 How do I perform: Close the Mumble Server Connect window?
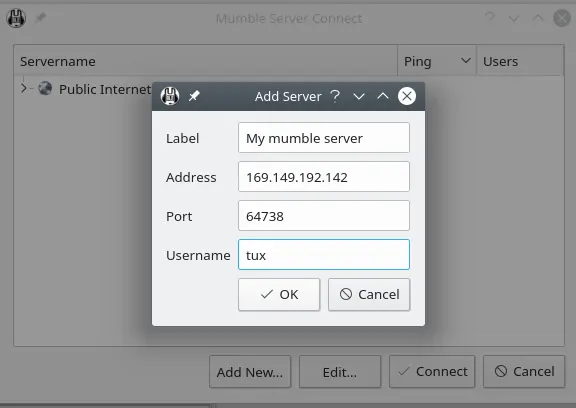pos(562,18)
